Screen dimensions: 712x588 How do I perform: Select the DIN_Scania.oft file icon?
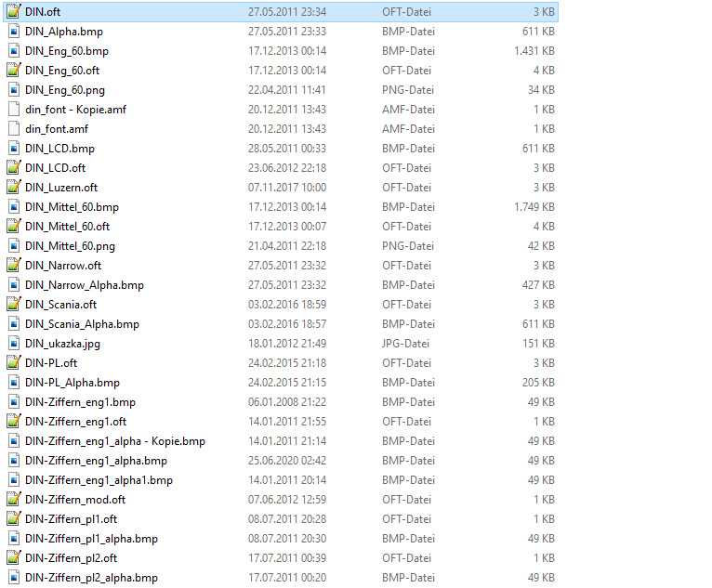14,304
